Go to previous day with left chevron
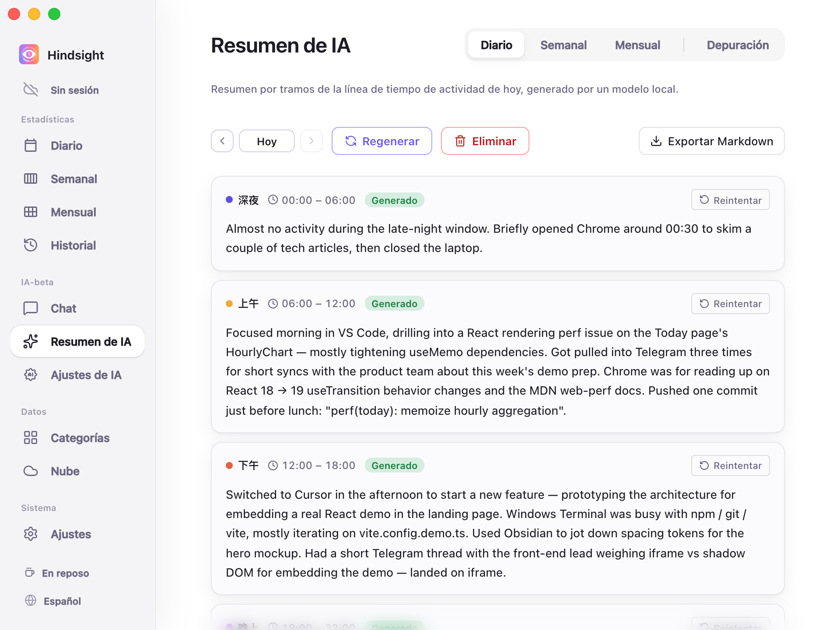 tap(222, 141)
